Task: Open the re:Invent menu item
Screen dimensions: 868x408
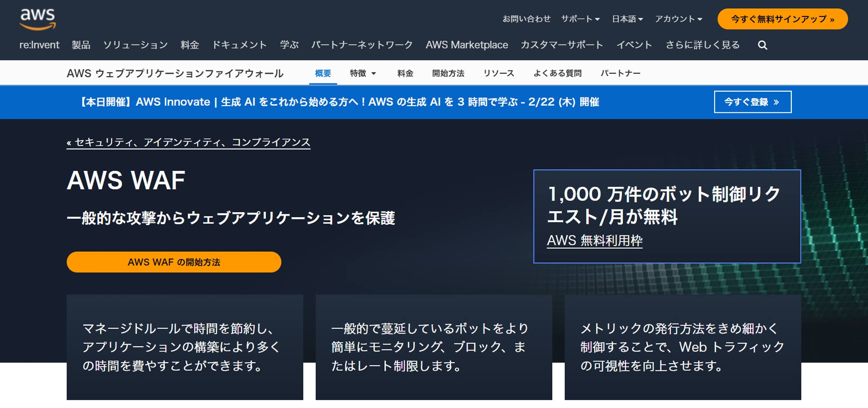Action: (39, 45)
